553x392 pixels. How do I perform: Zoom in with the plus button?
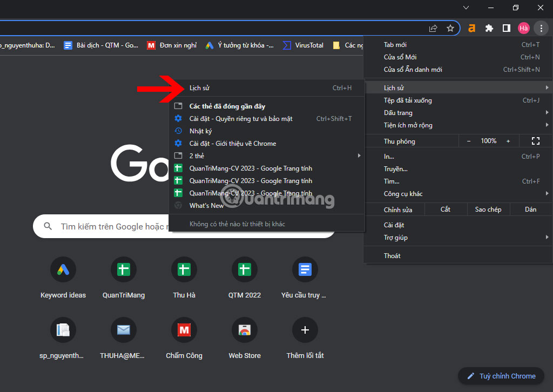tap(508, 141)
